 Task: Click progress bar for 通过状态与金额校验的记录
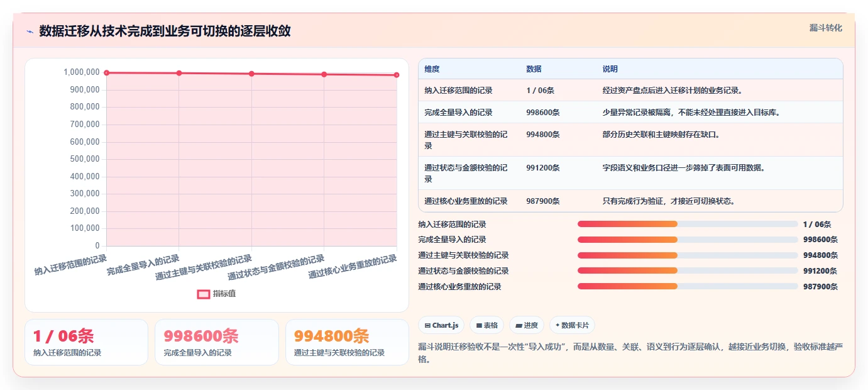[x=688, y=271]
